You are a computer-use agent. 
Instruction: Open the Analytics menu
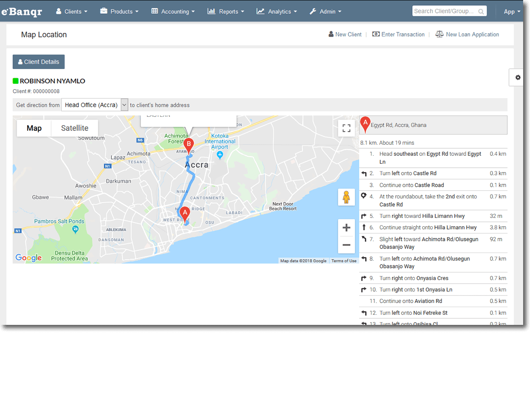(277, 12)
